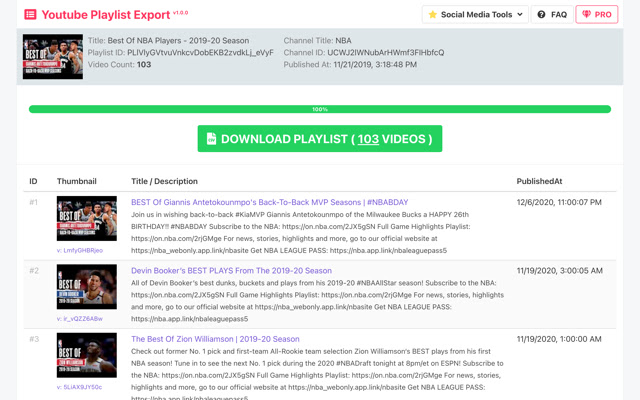The height and width of the screenshot is (400, 640).
Task: Click the Published At 11/21/2019 timestamp
Action: [375, 64]
